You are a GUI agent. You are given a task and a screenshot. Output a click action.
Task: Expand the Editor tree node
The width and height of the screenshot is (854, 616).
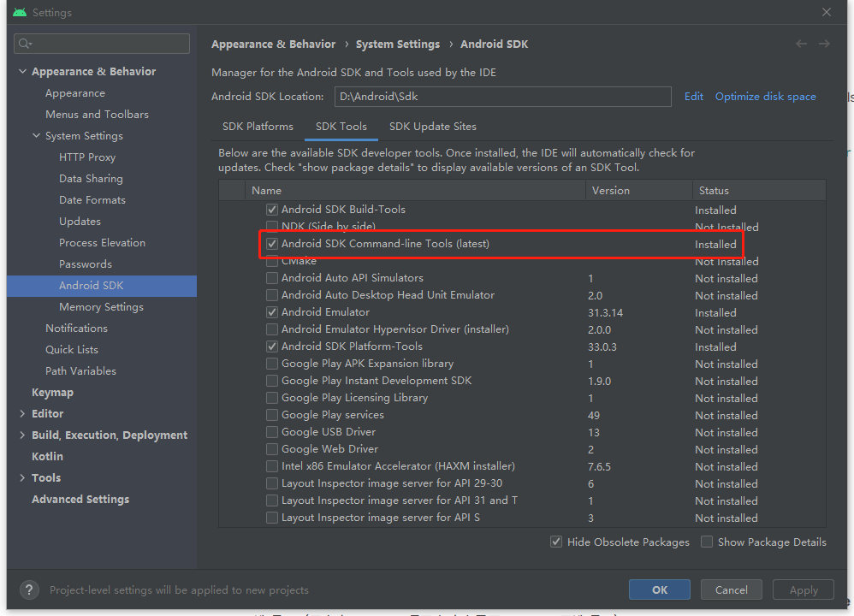(22, 414)
